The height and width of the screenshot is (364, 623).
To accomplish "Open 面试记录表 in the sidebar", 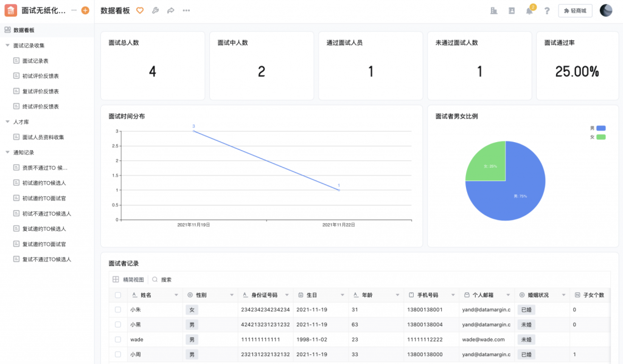I will 35,61.
